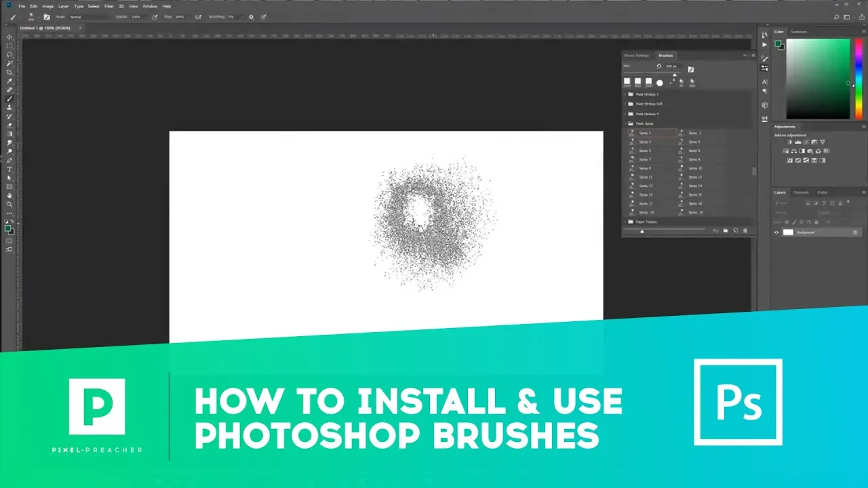Viewport: 868px width, 488px height.
Task: Toggle Background layer visibility eye
Action: point(776,232)
